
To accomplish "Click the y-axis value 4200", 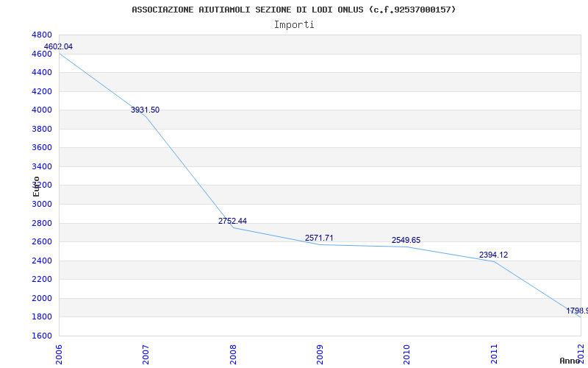I will 42,91.
